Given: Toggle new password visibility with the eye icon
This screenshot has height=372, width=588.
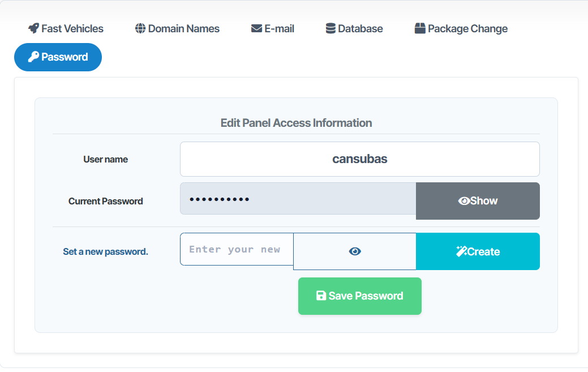Looking at the screenshot, I should 355,251.
